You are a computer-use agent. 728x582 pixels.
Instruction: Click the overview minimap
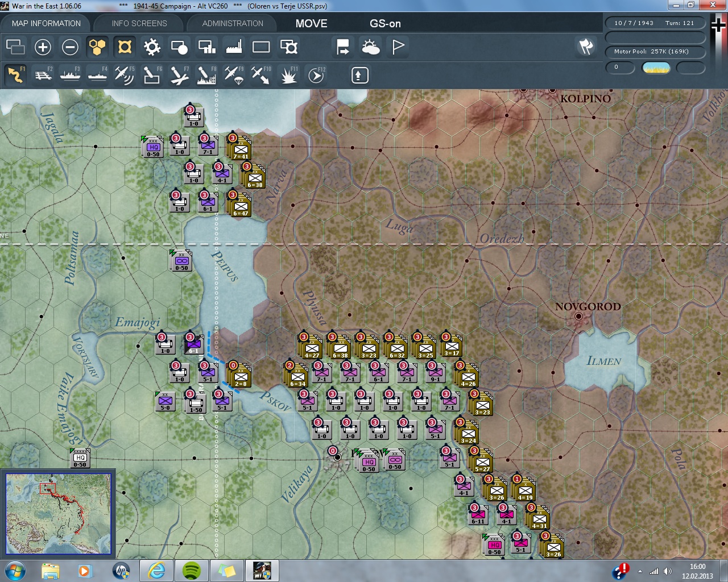[58, 514]
